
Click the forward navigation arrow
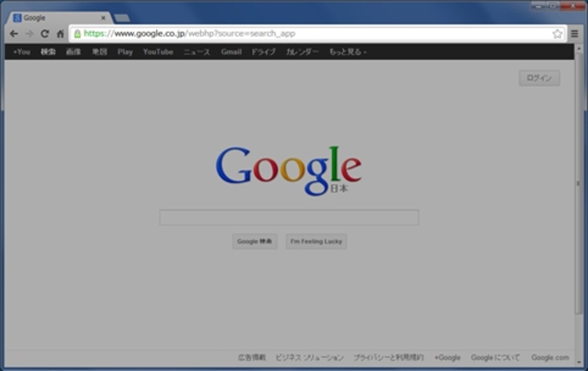[x=29, y=34]
